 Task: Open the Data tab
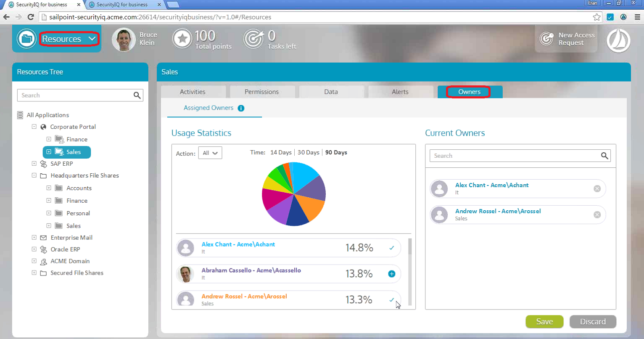(331, 92)
